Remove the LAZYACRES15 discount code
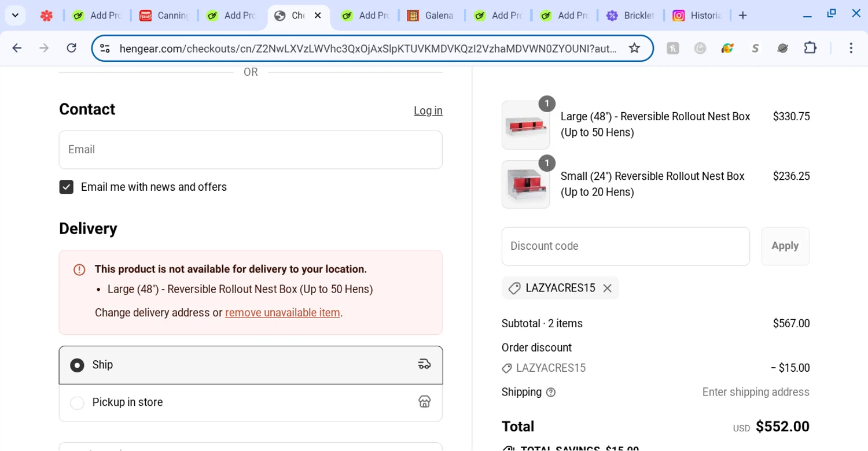This screenshot has width=868, height=451. click(x=607, y=288)
